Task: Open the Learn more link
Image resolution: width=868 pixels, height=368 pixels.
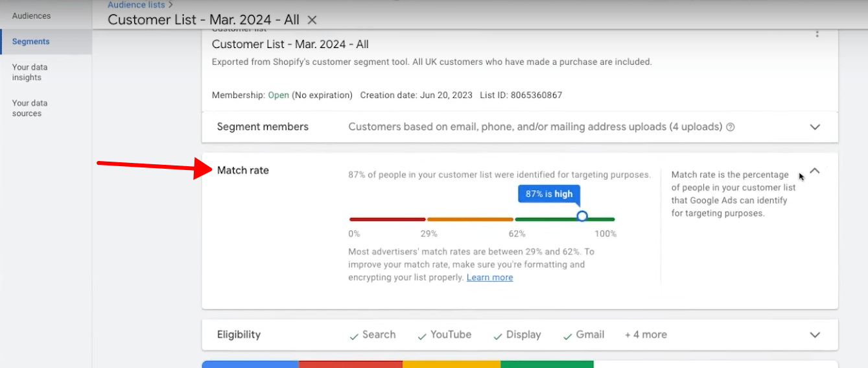Action: coord(489,277)
